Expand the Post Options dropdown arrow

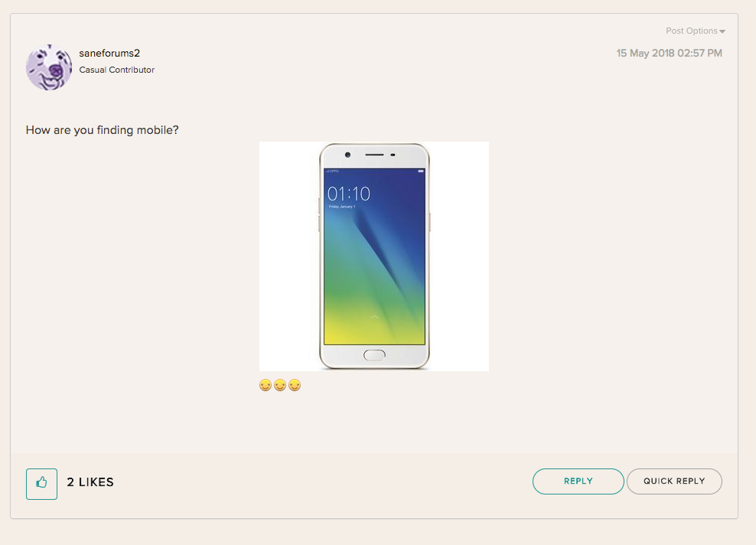pyautogui.click(x=722, y=31)
